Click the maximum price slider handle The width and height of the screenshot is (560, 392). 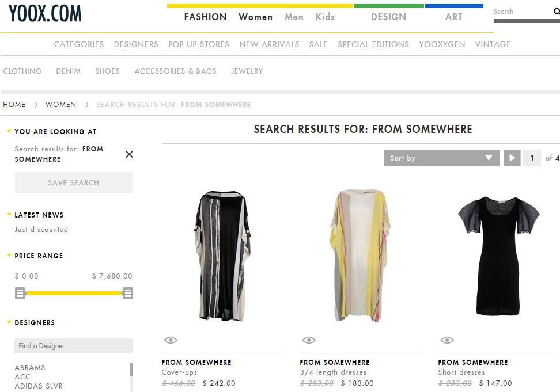click(x=128, y=293)
